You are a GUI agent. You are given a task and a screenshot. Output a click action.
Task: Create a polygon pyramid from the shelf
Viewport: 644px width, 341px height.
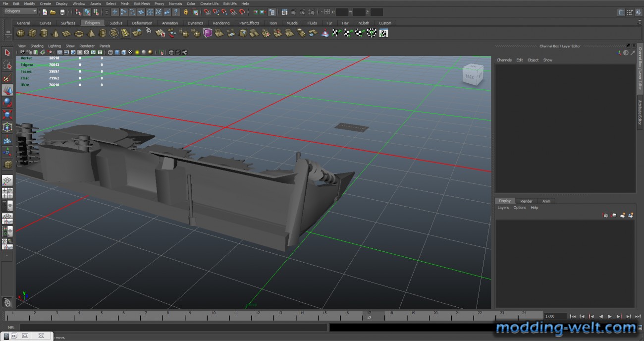91,33
